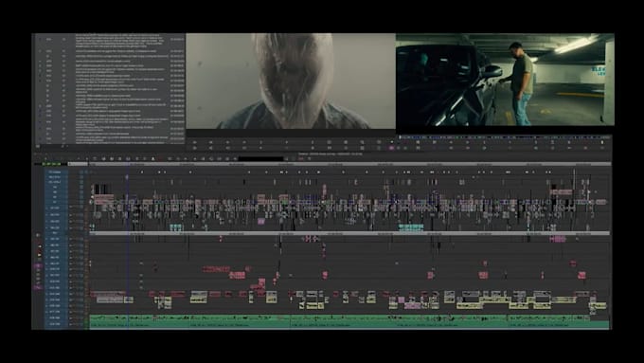Select the topmost track selector in the track panel
644x363 pixels.
[55, 172]
